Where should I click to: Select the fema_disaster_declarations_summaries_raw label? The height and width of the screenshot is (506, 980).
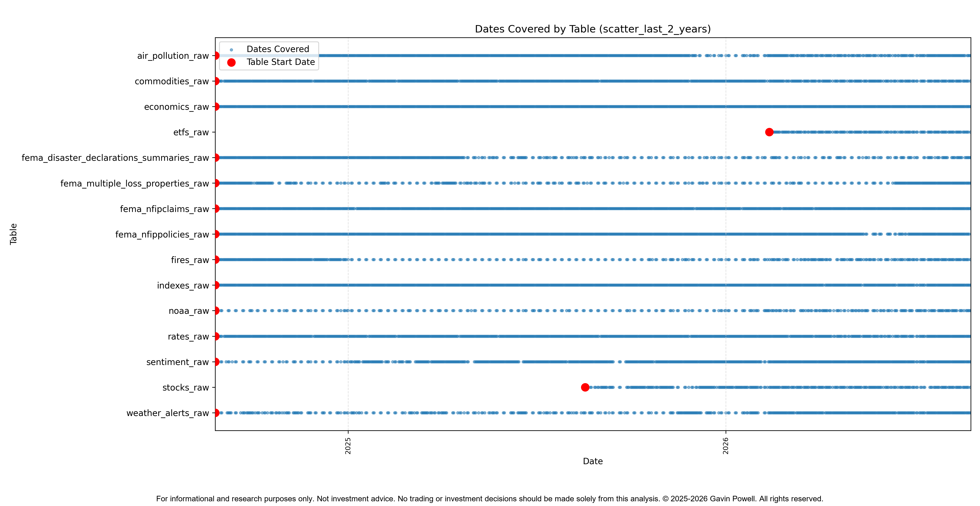(115, 158)
